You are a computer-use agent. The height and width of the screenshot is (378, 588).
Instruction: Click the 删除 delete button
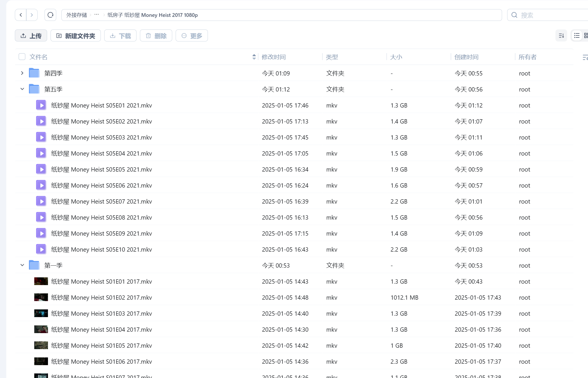(156, 35)
